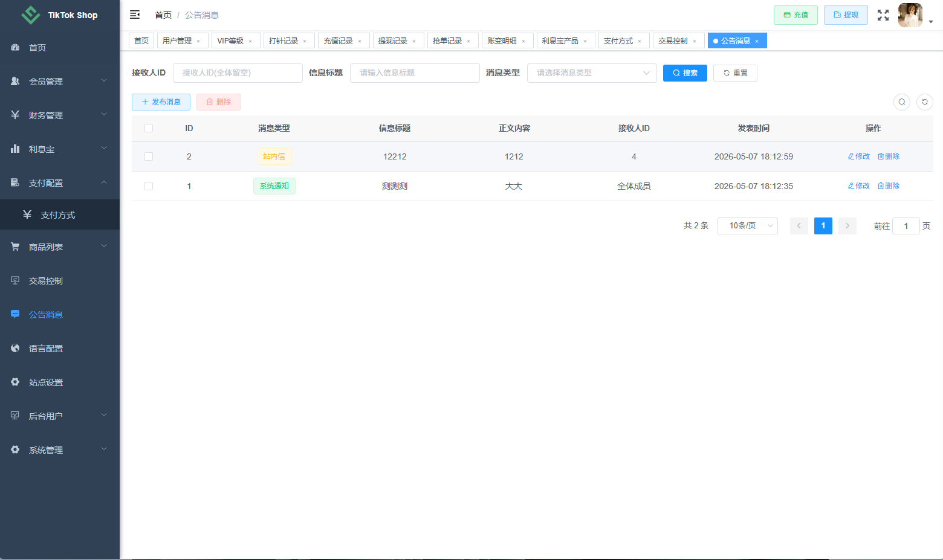Click the blue 搜索 button
This screenshot has width=943, height=560.
[x=685, y=73]
